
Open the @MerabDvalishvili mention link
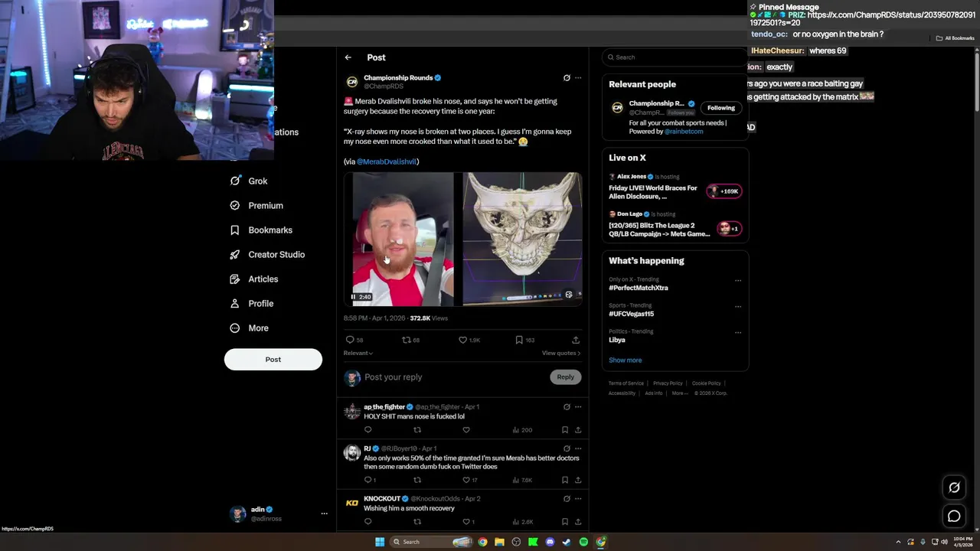(x=387, y=161)
